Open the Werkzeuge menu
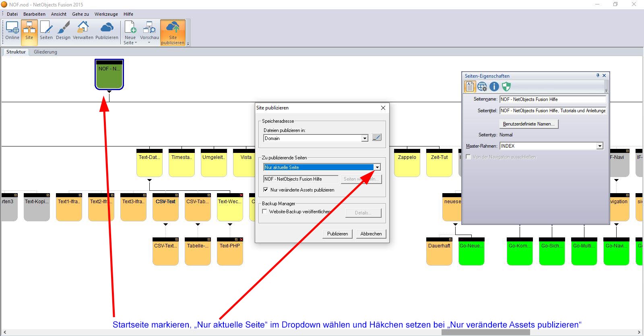Image resolution: width=644 pixels, height=336 pixels. pos(106,14)
